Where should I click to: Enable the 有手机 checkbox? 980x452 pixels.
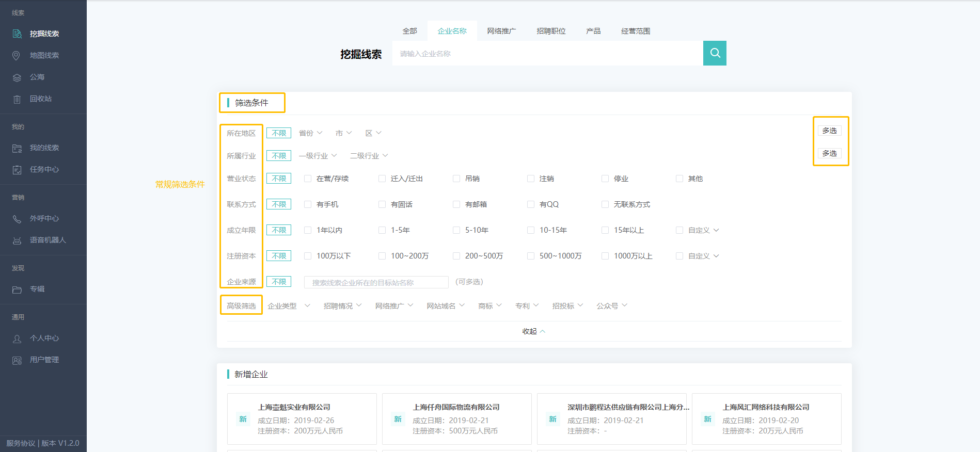[308, 204]
